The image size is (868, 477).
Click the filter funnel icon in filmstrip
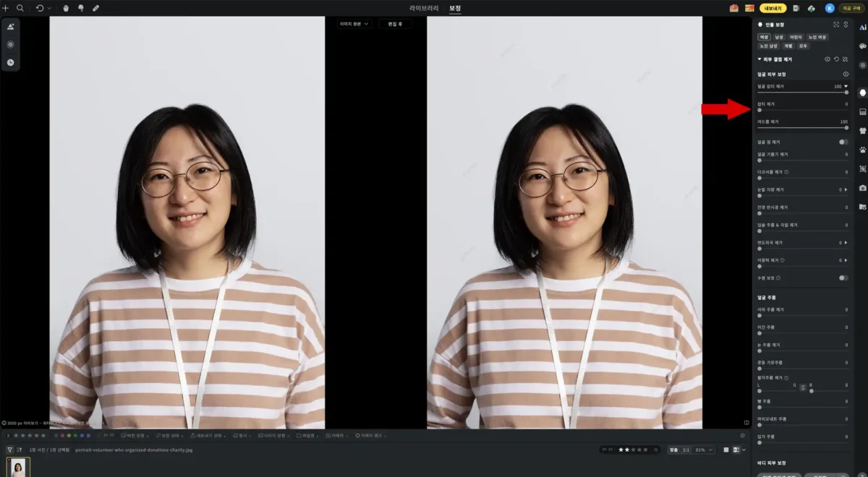click(x=9, y=450)
